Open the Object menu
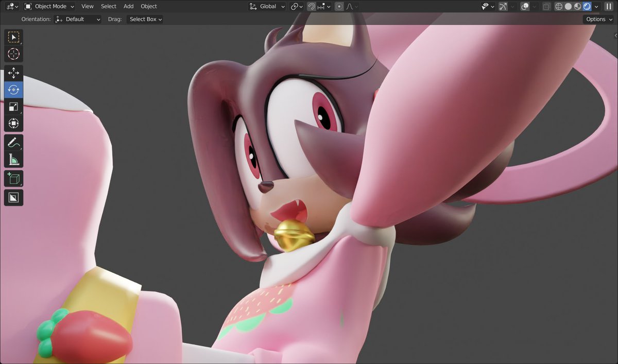The height and width of the screenshot is (364, 618). pos(149,6)
